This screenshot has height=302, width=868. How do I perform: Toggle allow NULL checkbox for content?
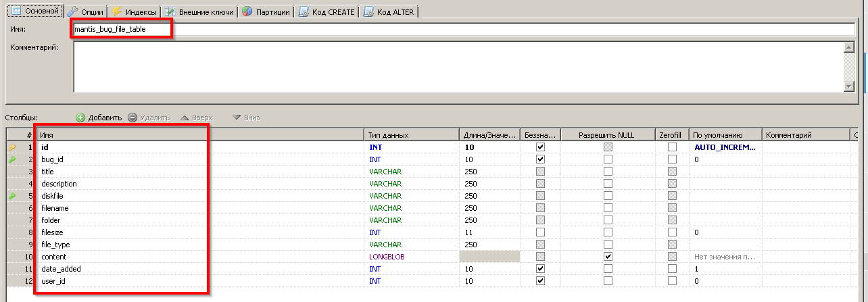608,256
